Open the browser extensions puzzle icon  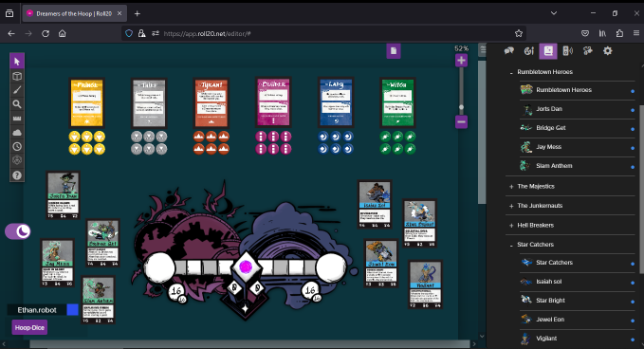(x=619, y=34)
